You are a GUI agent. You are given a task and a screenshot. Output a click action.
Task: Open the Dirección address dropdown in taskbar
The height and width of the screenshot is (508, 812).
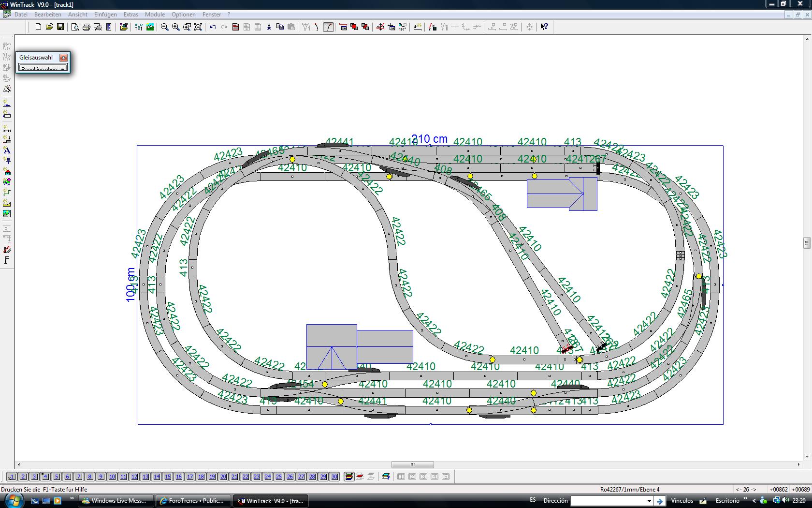click(x=649, y=501)
